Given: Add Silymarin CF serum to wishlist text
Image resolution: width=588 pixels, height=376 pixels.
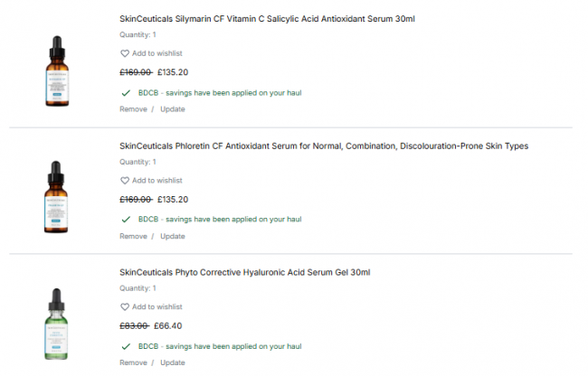Looking at the screenshot, I should [x=157, y=53].
